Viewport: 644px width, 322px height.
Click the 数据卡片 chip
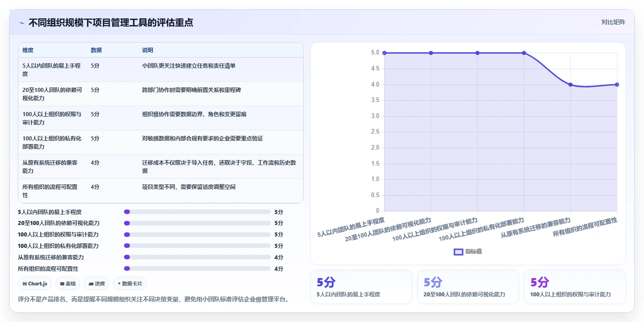130,284
